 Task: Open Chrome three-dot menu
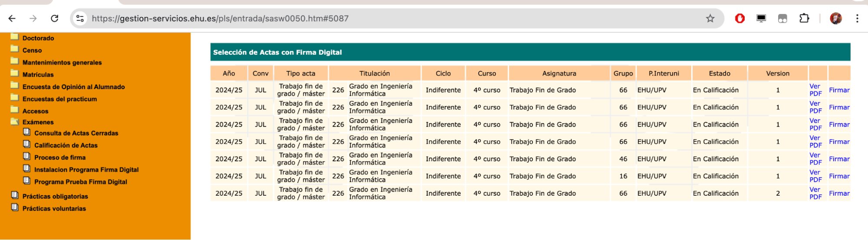coord(857,18)
